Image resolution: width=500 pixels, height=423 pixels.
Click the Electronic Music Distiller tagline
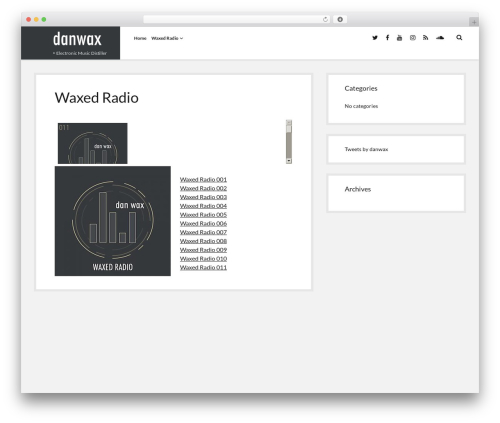pyautogui.click(x=80, y=53)
